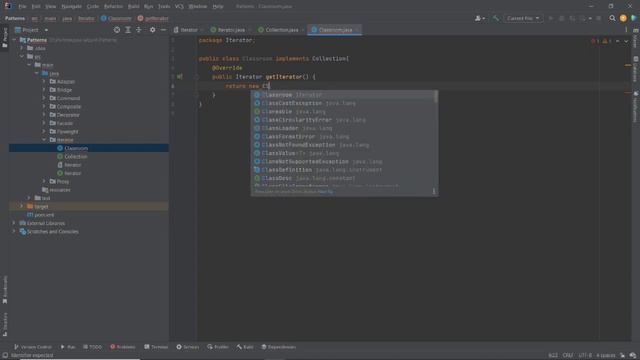The image size is (640, 360).
Task: Click the error count indicator in editor
Action: 595,41
